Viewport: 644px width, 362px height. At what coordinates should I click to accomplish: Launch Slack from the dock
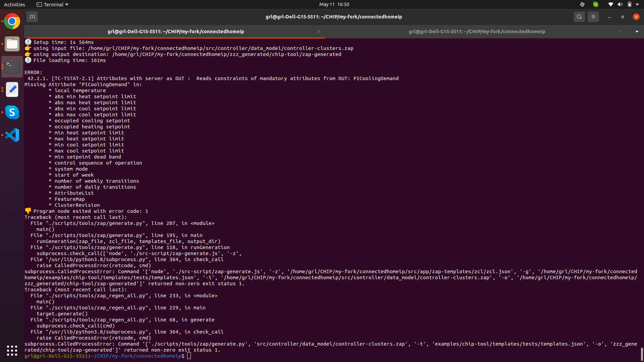12,112
